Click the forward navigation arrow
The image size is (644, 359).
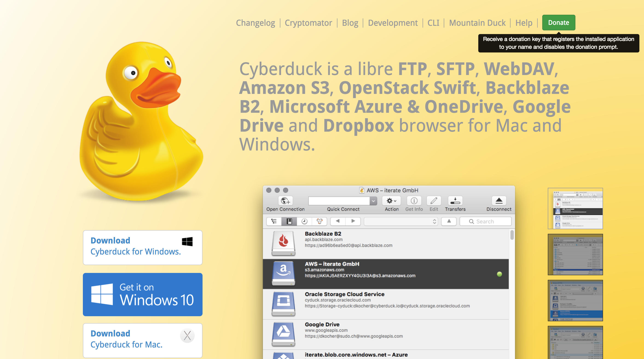353,222
